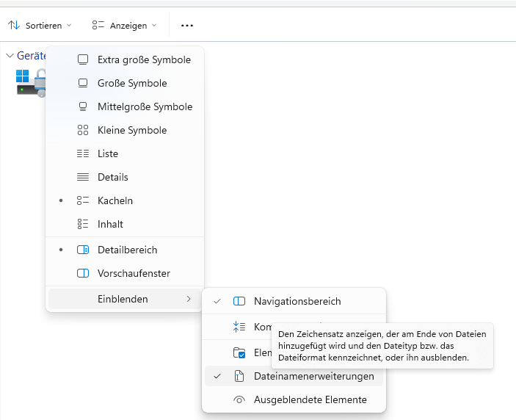This screenshot has height=420, width=516.
Task: Open the Einblenden submenu entry
Action: coord(123,299)
